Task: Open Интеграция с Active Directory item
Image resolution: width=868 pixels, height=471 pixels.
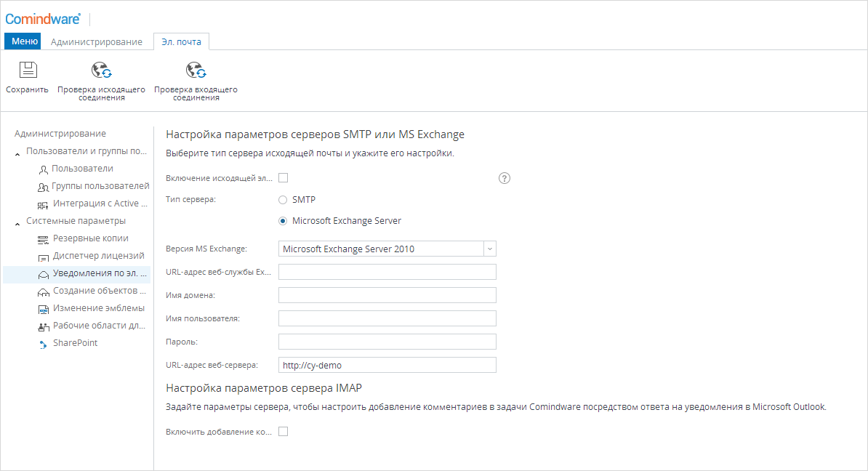Action: coord(100,203)
